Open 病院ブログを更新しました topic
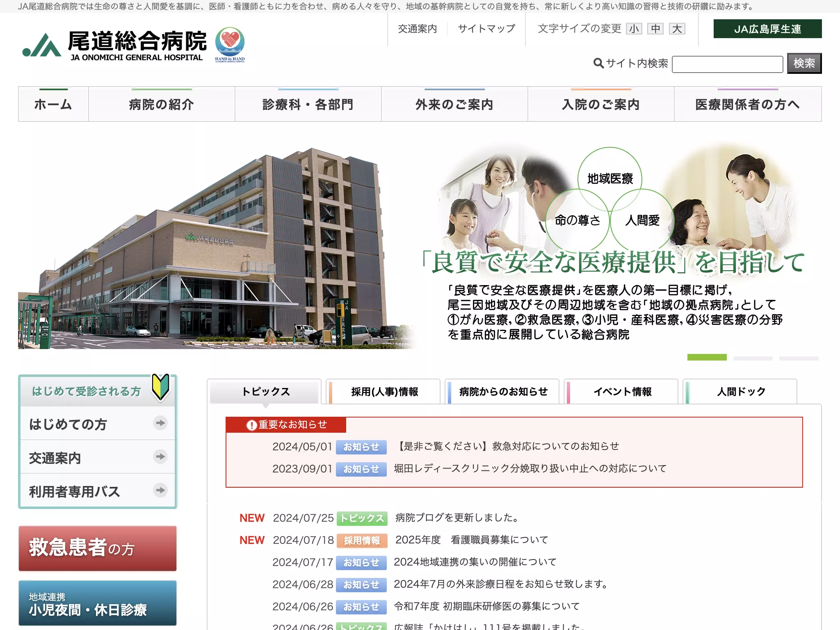 coord(457,518)
